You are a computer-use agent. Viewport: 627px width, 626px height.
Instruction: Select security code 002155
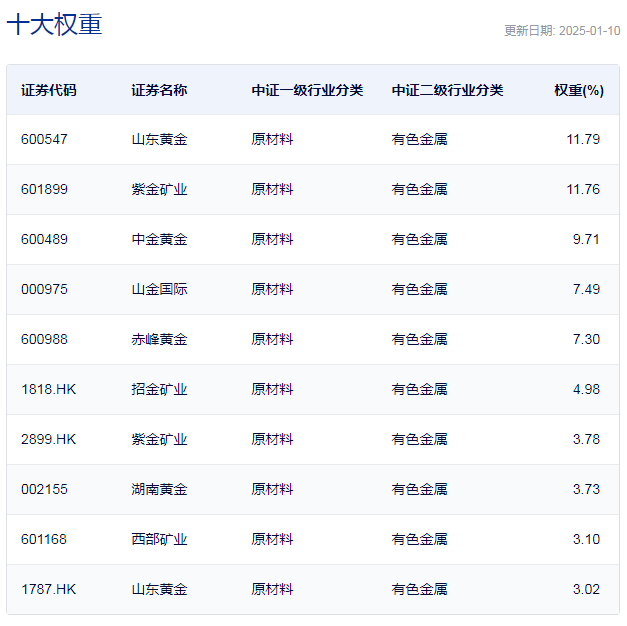[x=44, y=489]
